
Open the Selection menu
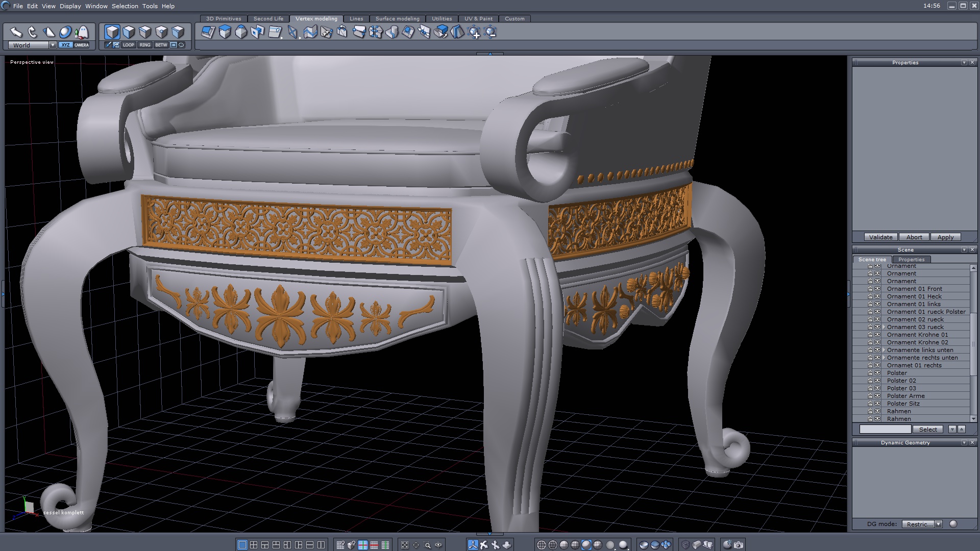click(125, 6)
